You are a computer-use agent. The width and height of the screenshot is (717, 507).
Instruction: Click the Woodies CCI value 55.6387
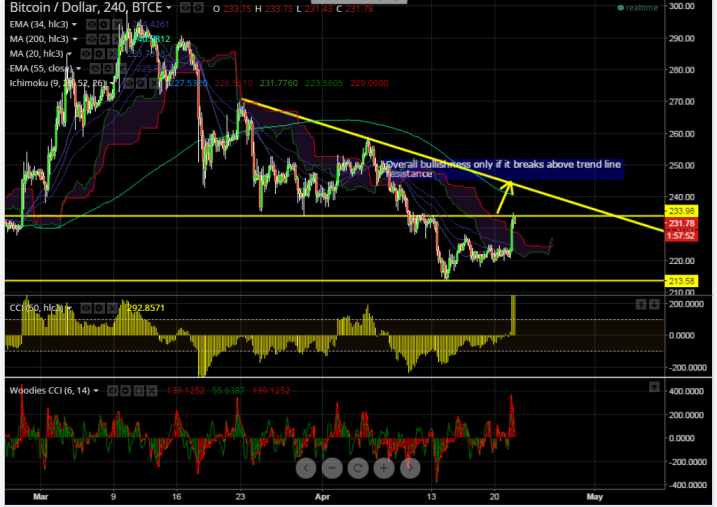click(228, 391)
